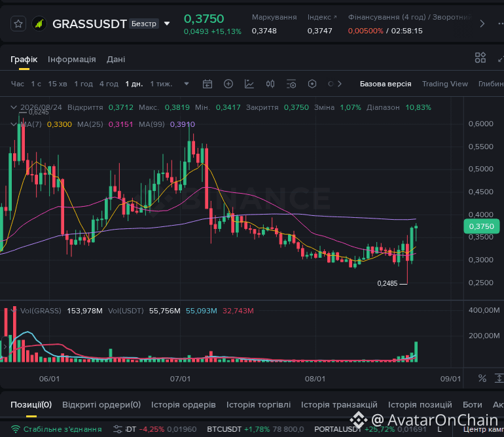Select the 1 год interval
This screenshot has width=504, height=437.
click(x=83, y=84)
